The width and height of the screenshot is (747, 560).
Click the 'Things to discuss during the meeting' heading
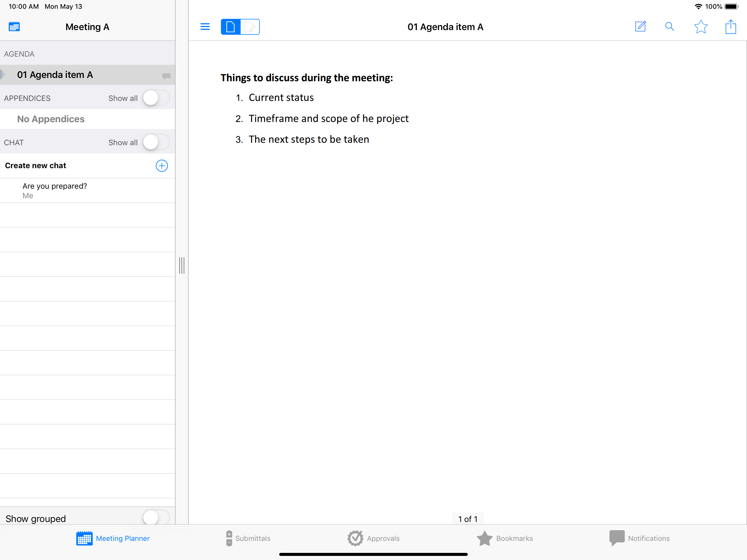[307, 78]
